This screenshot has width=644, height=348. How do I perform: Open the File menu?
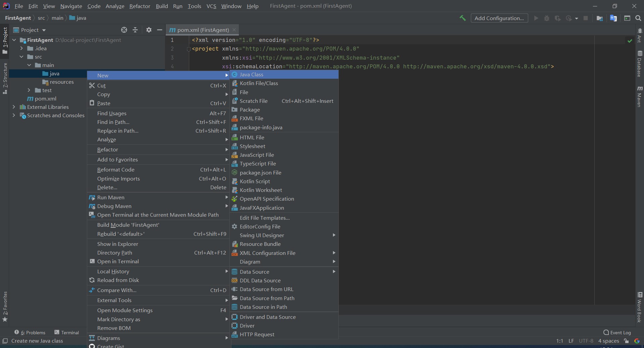pos(19,6)
